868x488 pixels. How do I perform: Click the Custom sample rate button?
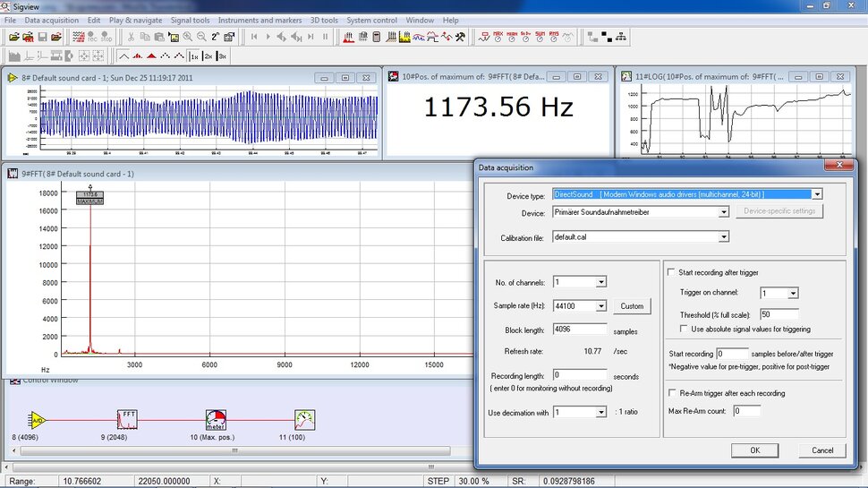pos(632,305)
